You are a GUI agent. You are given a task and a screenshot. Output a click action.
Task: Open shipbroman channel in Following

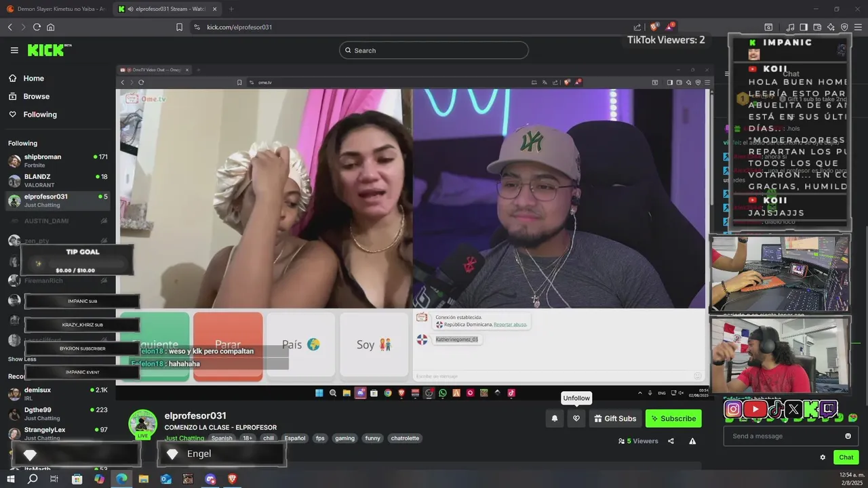coord(58,161)
